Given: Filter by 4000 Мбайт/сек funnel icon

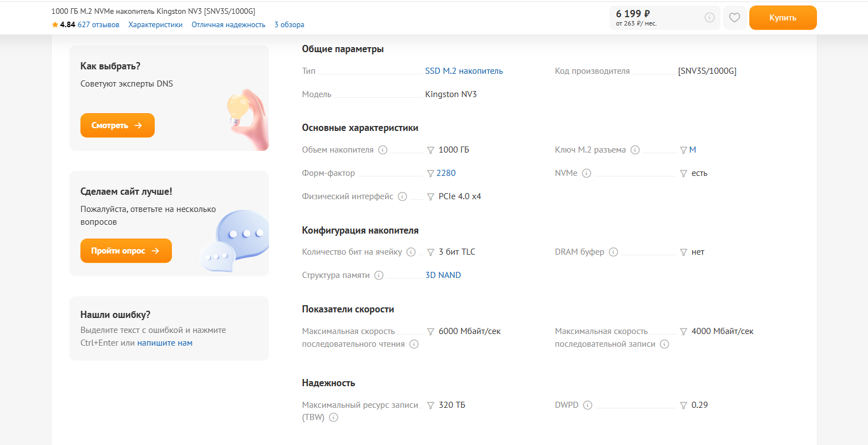Looking at the screenshot, I should pos(683,332).
